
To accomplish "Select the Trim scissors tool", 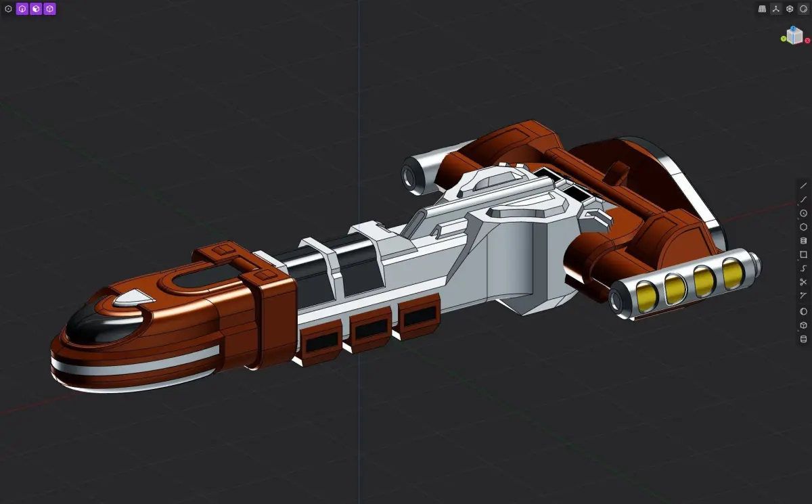I will pos(803,281).
